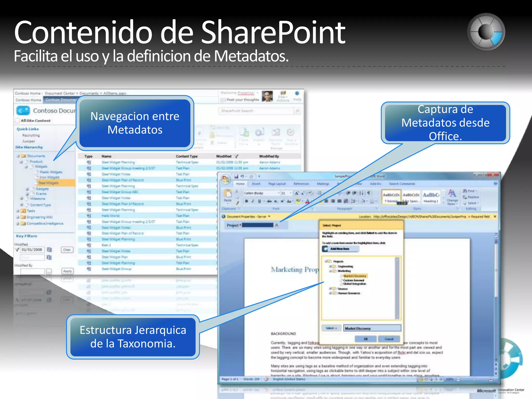This screenshot has width=532, height=399.
Task: Open the Insert tab in Word ribbon
Action: pyautogui.click(x=256, y=184)
